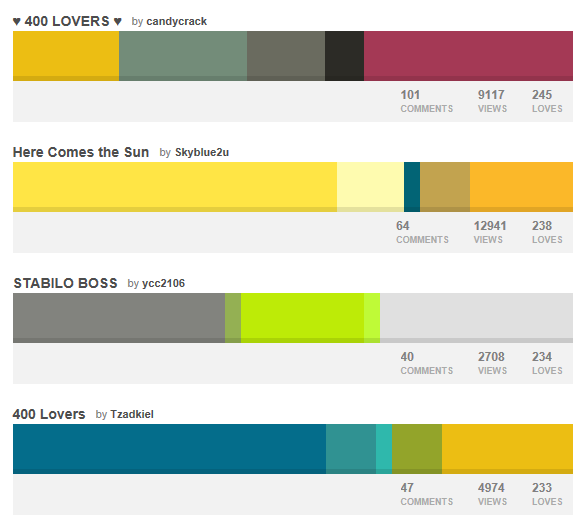Choose dark gray swatch in STABILO BOSS
This screenshot has width=586, height=523.
point(119,318)
